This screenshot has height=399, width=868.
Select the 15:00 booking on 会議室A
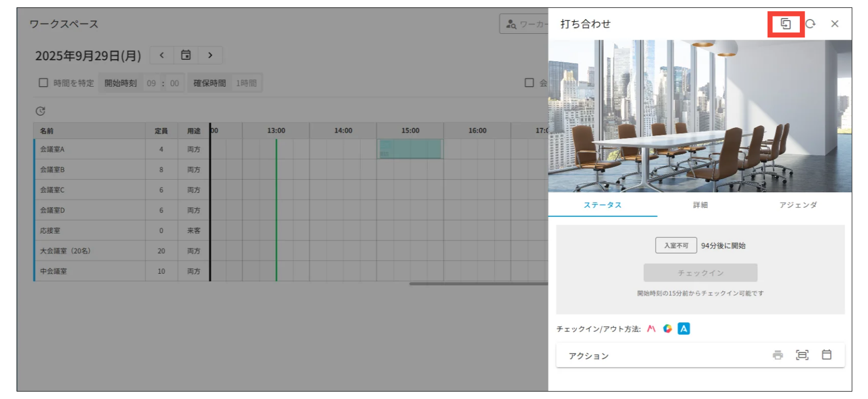[x=410, y=149]
